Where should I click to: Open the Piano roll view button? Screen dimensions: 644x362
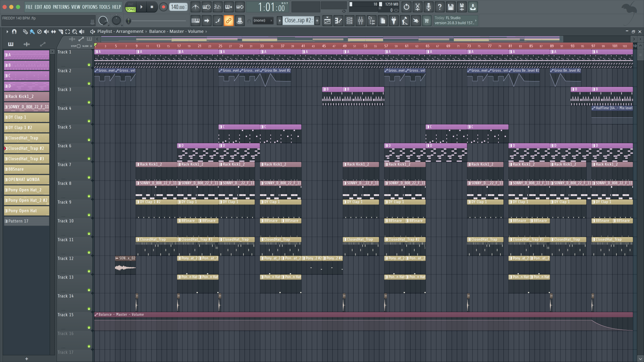pos(338,21)
